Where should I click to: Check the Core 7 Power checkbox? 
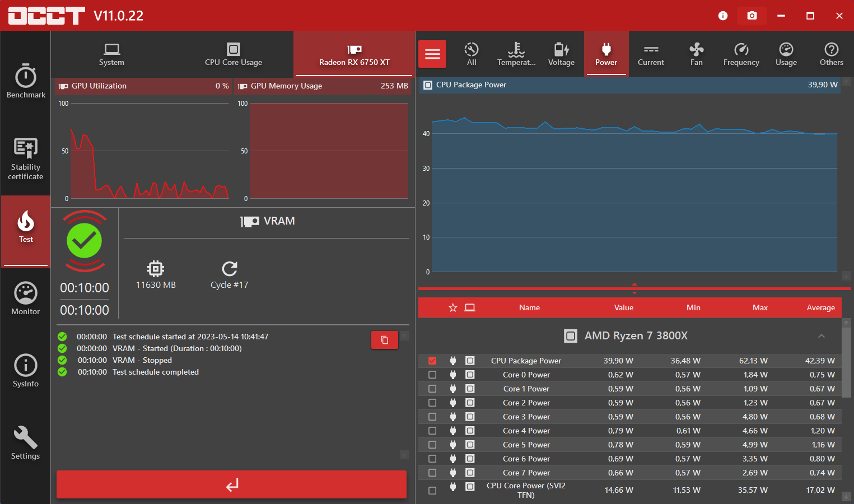pyautogui.click(x=432, y=473)
